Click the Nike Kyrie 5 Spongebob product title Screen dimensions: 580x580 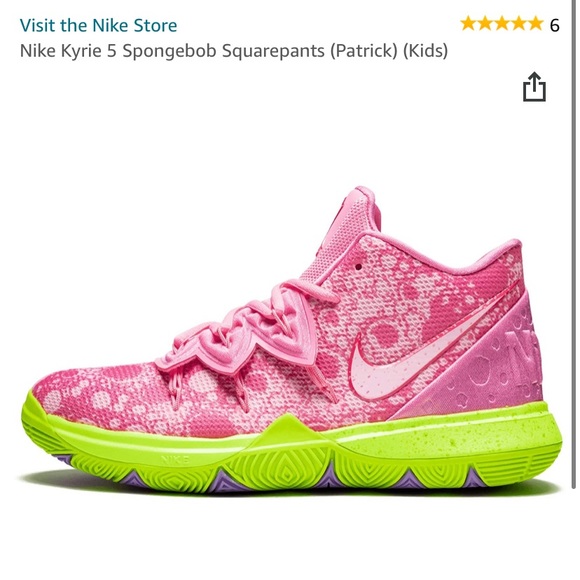click(234, 51)
